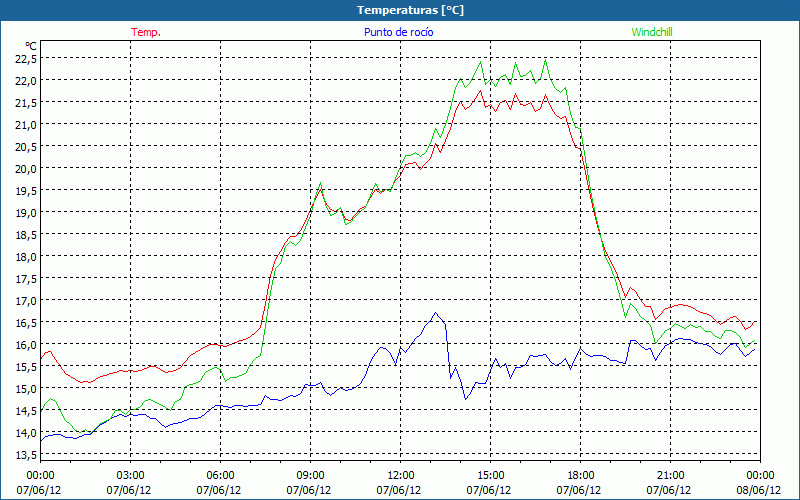Click the 22,5 y-axis value

[26, 59]
